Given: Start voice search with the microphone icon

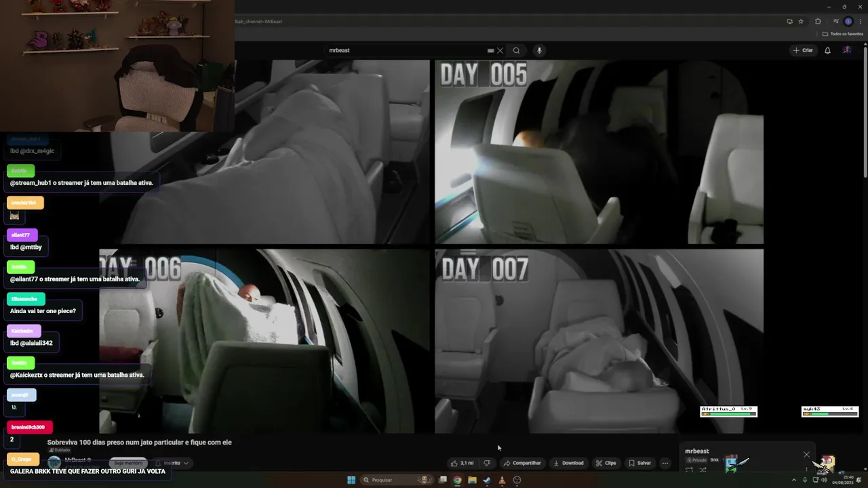Looking at the screenshot, I should [539, 50].
